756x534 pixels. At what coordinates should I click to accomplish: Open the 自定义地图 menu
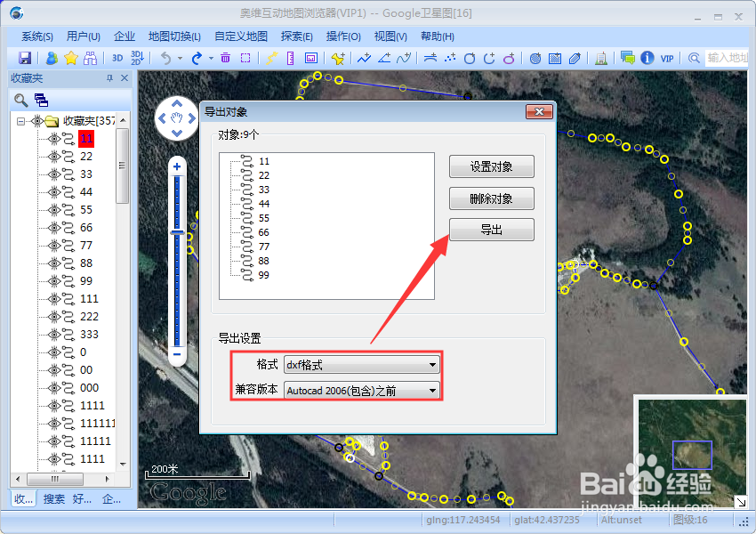pyautogui.click(x=241, y=36)
